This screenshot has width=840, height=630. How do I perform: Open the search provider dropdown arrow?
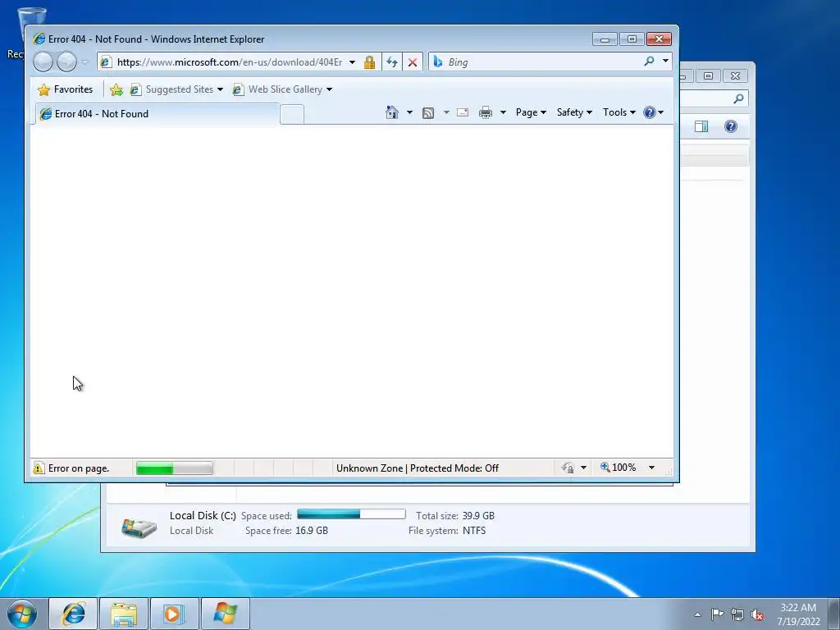pos(665,61)
